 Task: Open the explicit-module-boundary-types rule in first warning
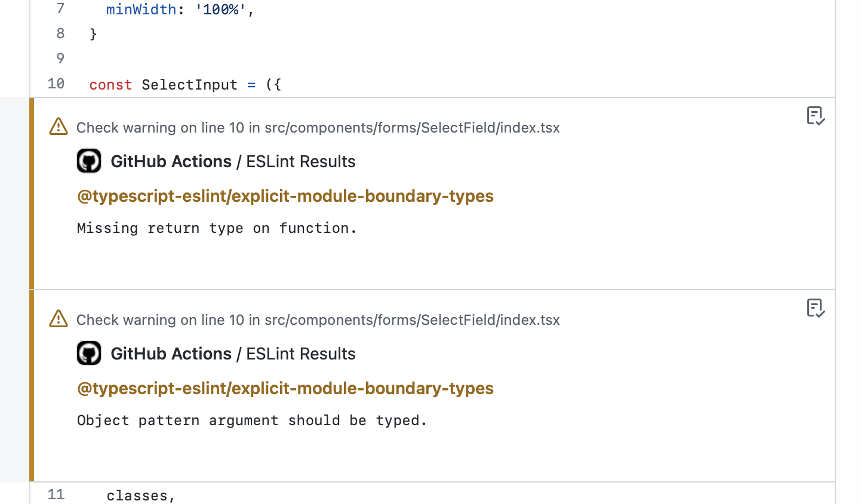point(285,196)
